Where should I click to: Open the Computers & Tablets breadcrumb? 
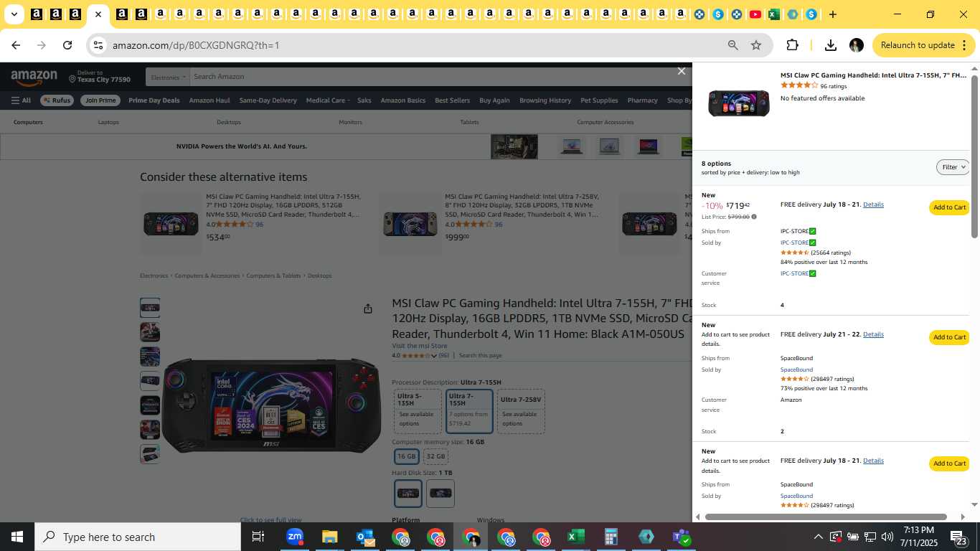pos(273,275)
